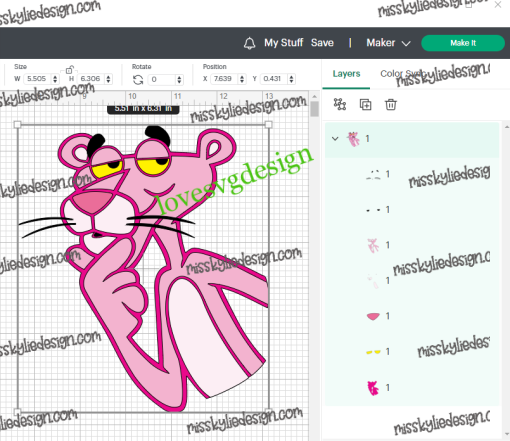Save the project
Image resolution: width=510 pixels, height=441 pixels.
322,43
